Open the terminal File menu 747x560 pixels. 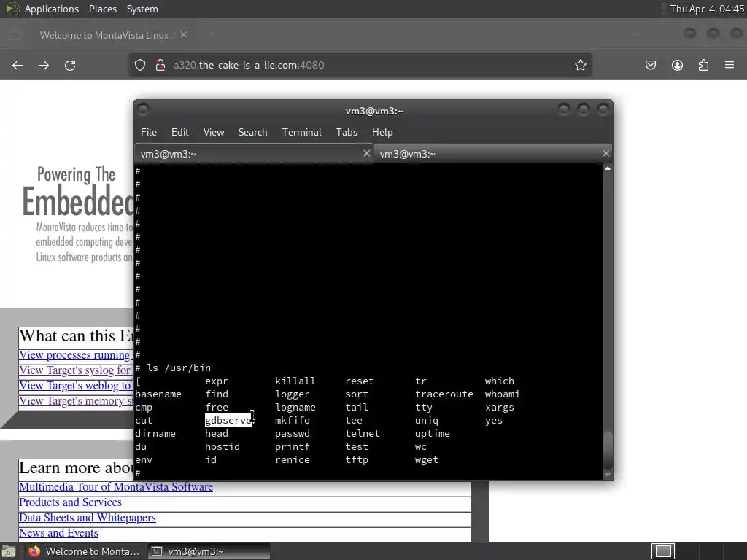(x=149, y=133)
